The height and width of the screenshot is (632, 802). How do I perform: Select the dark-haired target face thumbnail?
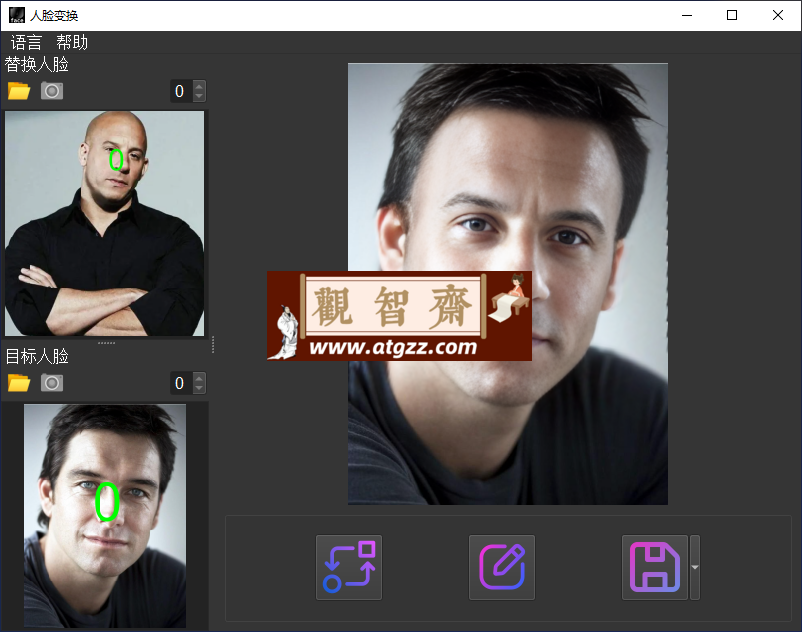[105, 516]
